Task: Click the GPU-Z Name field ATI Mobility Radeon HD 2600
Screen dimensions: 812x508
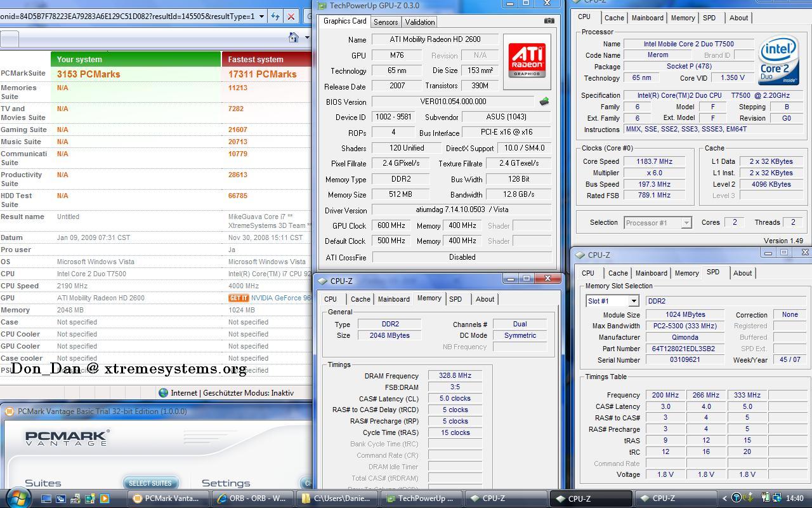Action: click(x=435, y=39)
